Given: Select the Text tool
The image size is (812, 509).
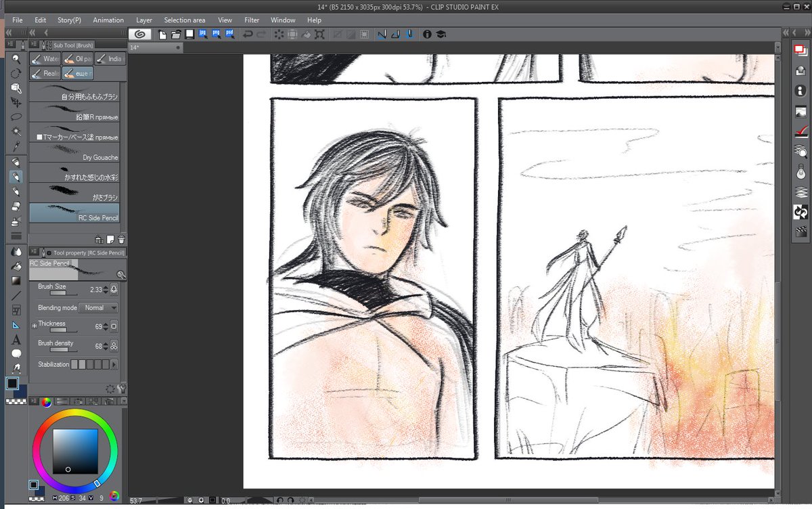Looking at the screenshot, I should pos(16,340).
